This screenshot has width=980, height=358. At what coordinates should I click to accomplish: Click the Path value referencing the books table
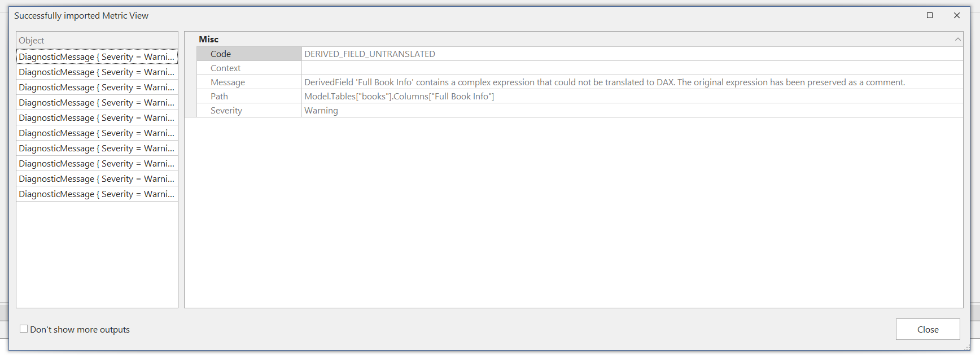[399, 96]
